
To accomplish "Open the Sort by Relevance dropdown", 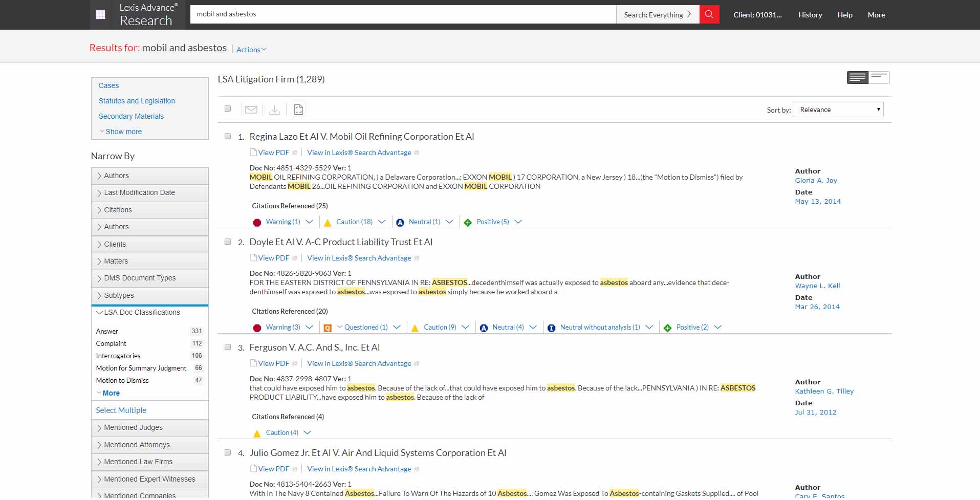I will click(x=838, y=110).
